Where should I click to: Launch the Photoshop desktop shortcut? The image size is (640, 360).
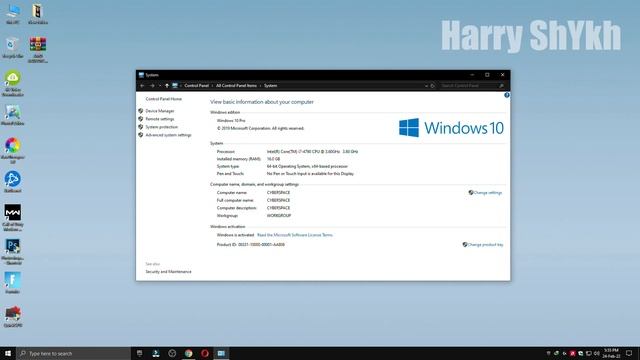coord(13,252)
